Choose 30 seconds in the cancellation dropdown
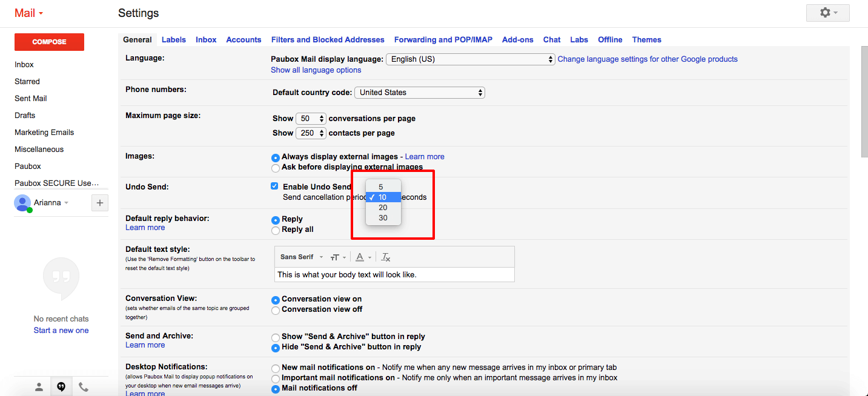 pyautogui.click(x=383, y=217)
